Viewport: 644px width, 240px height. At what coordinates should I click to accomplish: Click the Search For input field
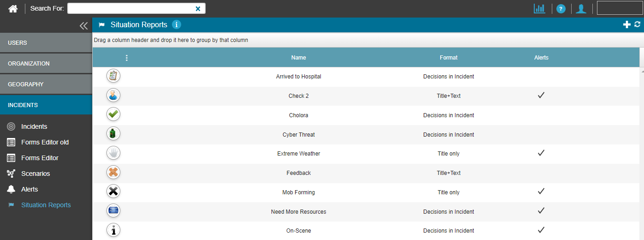click(131, 8)
